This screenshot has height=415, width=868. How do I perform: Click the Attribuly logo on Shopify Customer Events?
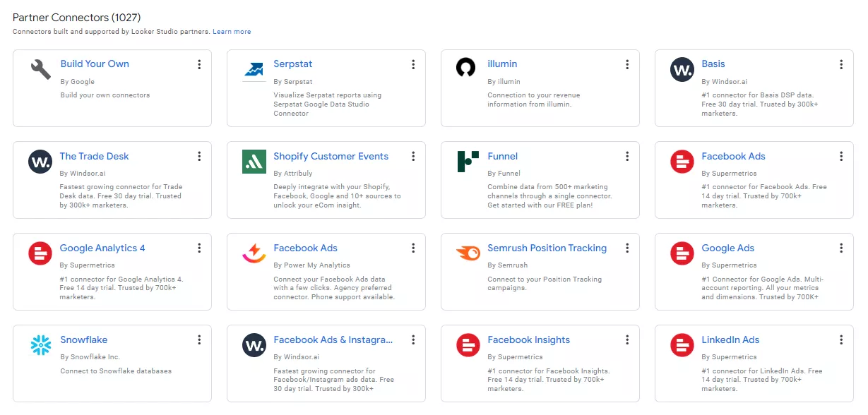pyautogui.click(x=254, y=162)
